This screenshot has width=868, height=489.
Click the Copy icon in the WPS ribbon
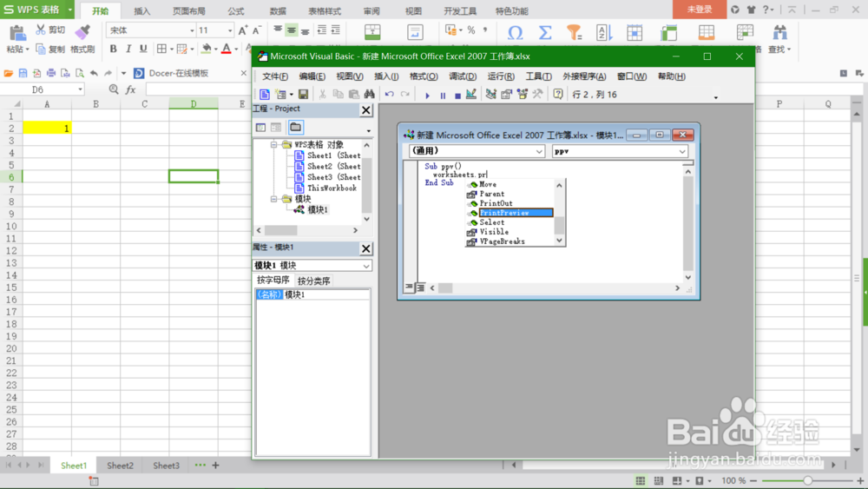tap(41, 50)
